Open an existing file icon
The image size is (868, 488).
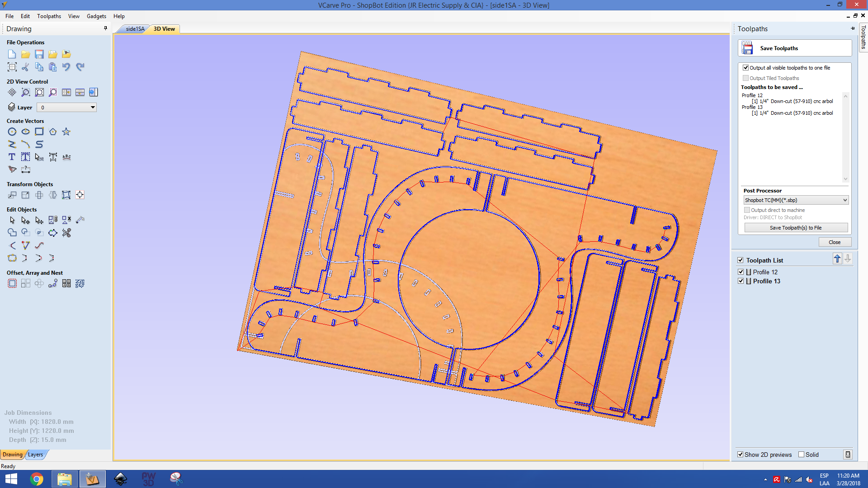26,54
